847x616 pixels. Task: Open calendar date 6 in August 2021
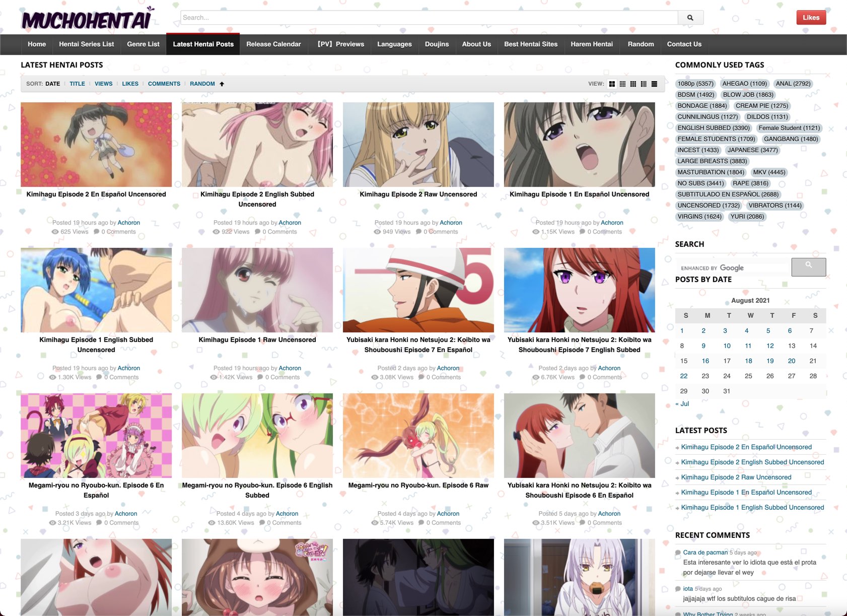[x=790, y=330]
